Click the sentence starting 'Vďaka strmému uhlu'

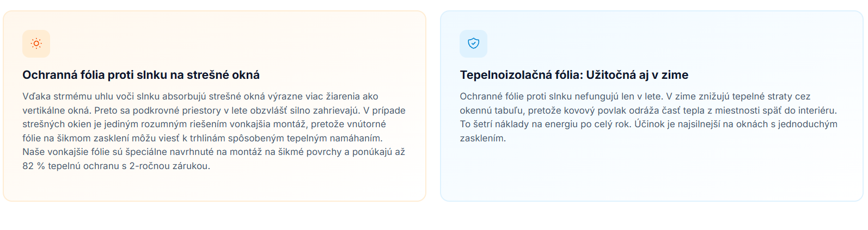tap(200, 97)
